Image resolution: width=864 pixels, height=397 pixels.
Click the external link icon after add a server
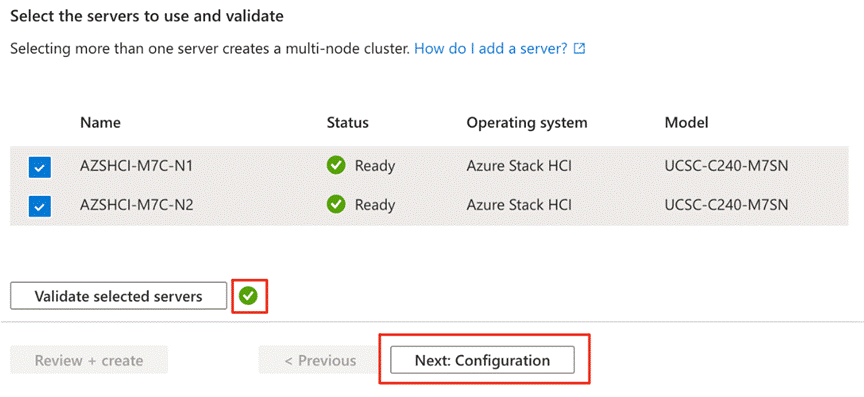click(x=579, y=49)
